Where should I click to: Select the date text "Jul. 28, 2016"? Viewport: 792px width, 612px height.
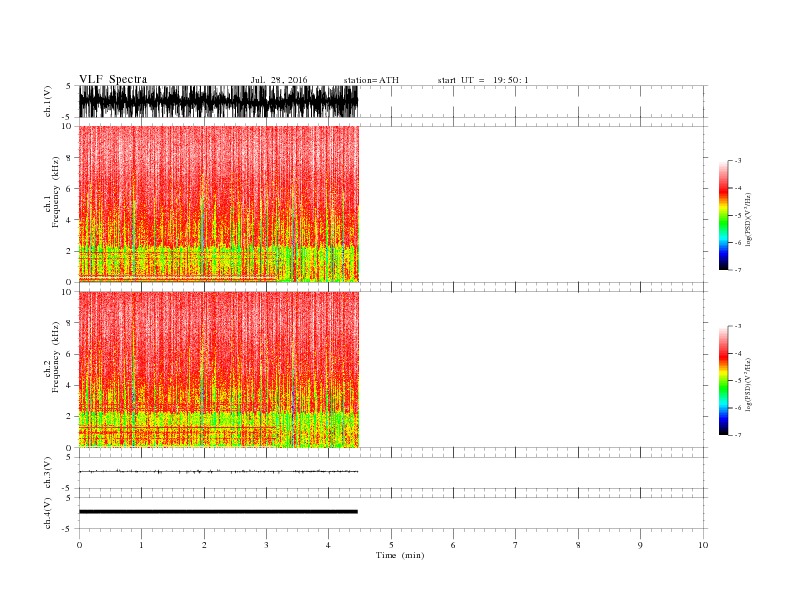[x=279, y=80]
